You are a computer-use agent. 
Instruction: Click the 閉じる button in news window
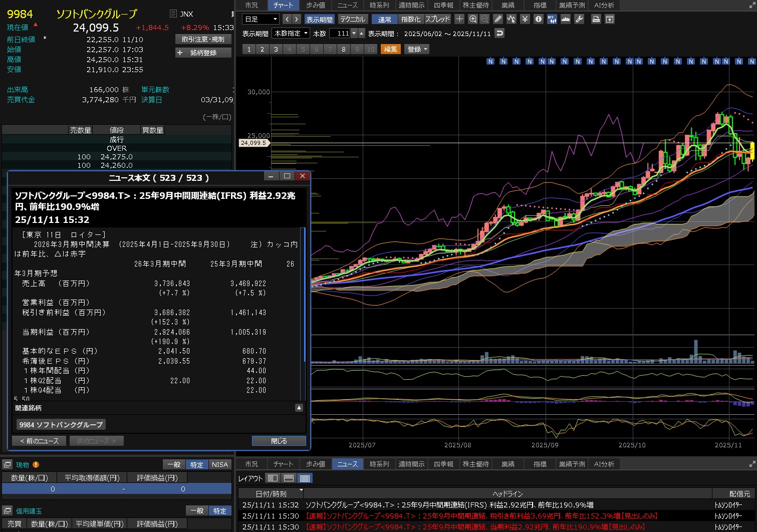click(279, 441)
